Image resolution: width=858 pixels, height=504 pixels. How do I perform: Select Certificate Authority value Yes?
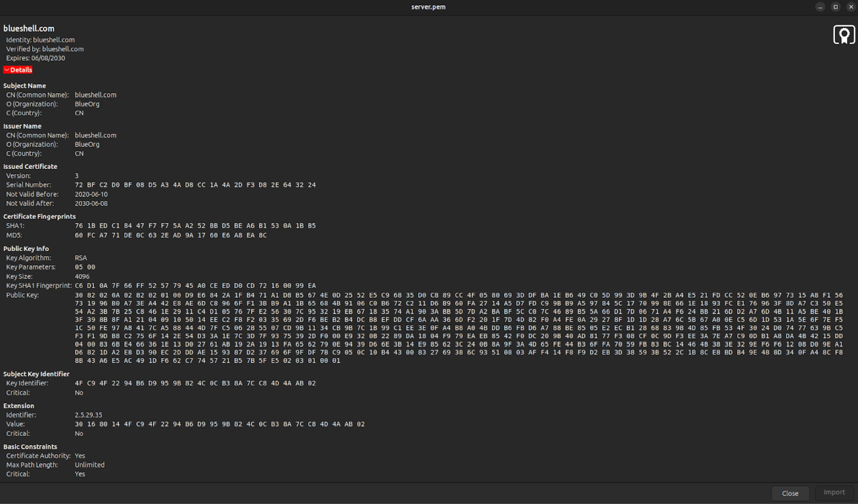[80, 456]
